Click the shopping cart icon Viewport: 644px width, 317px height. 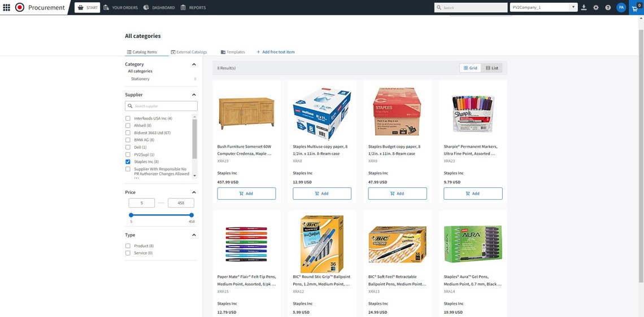click(635, 8)
